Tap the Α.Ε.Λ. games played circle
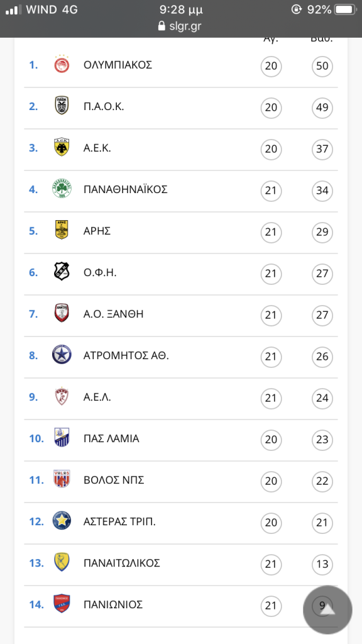362x644 pixels. (x=271, y=398)
